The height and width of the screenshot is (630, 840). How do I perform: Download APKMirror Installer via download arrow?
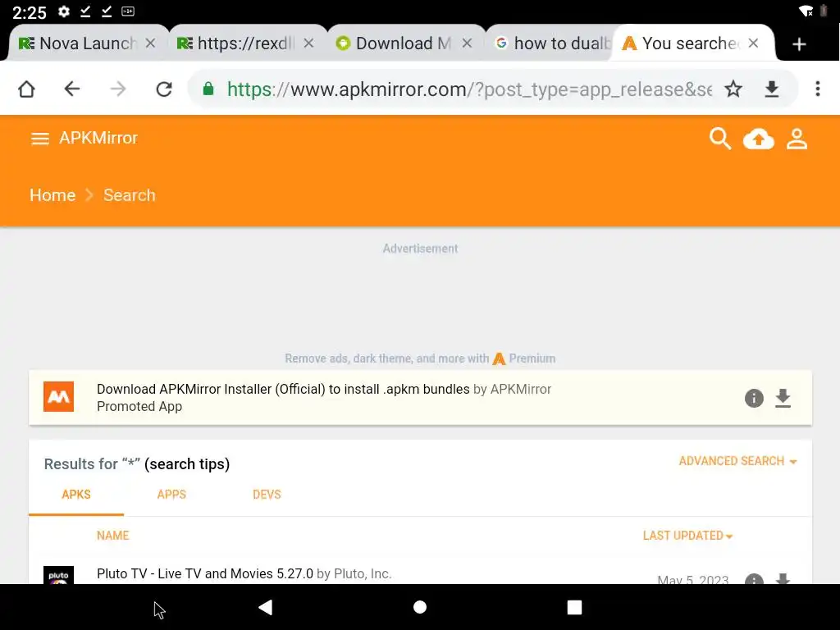(783, 398)
